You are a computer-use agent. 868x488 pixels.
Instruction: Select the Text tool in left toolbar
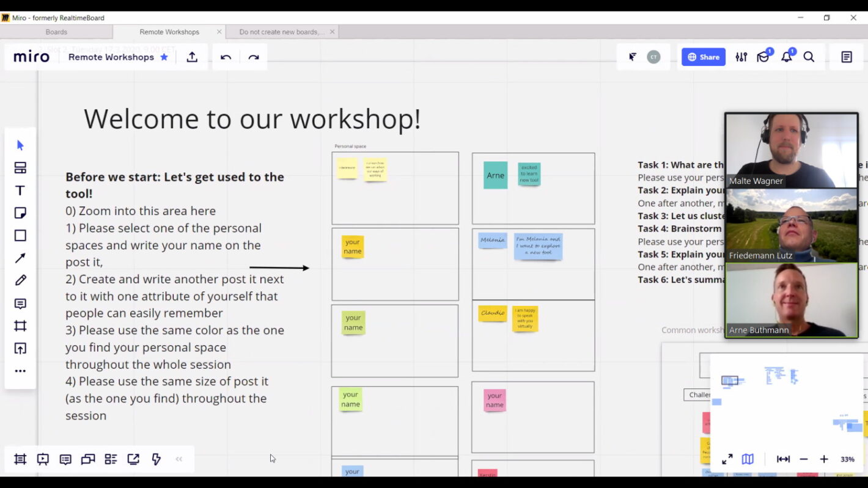coord(20,191)
